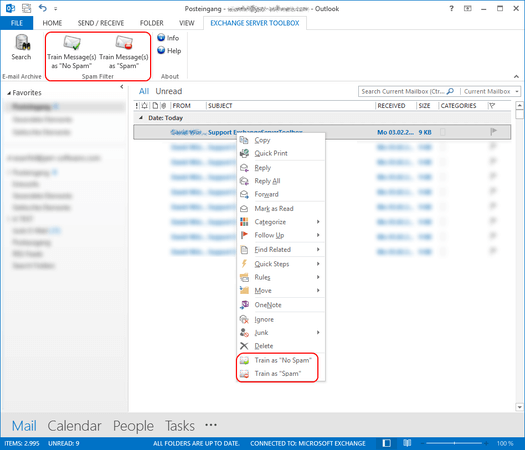Click Train as "No Spam" context entry
The image size is (525, 450).
(x=281, y=360)
